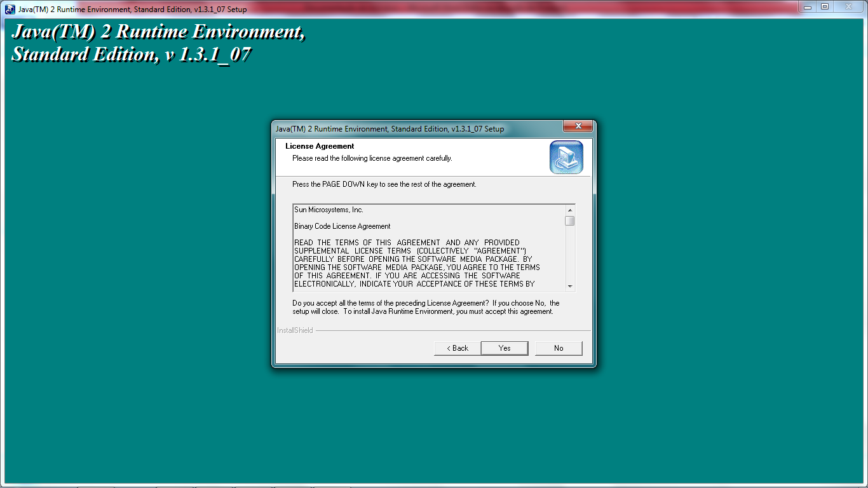
Task: Click the scrollbar's down arrow icon
Action: [570, 287]
